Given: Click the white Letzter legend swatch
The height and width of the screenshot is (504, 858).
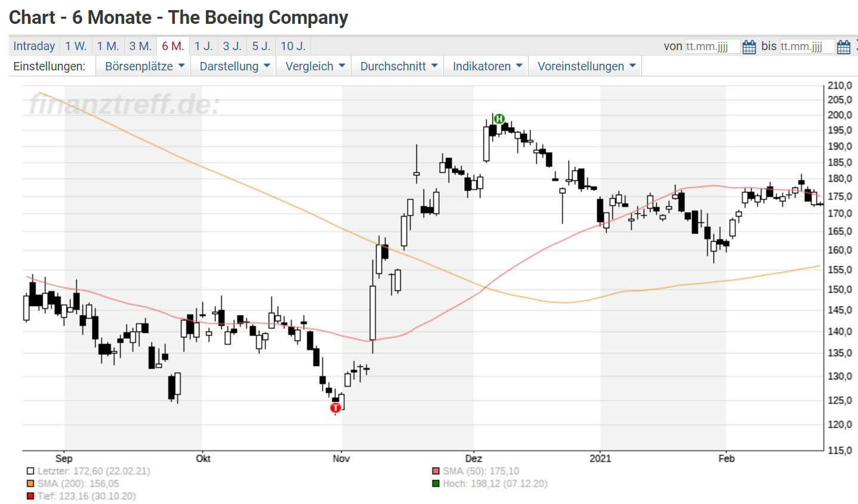Looking at the screenshot, I should 30,471.
